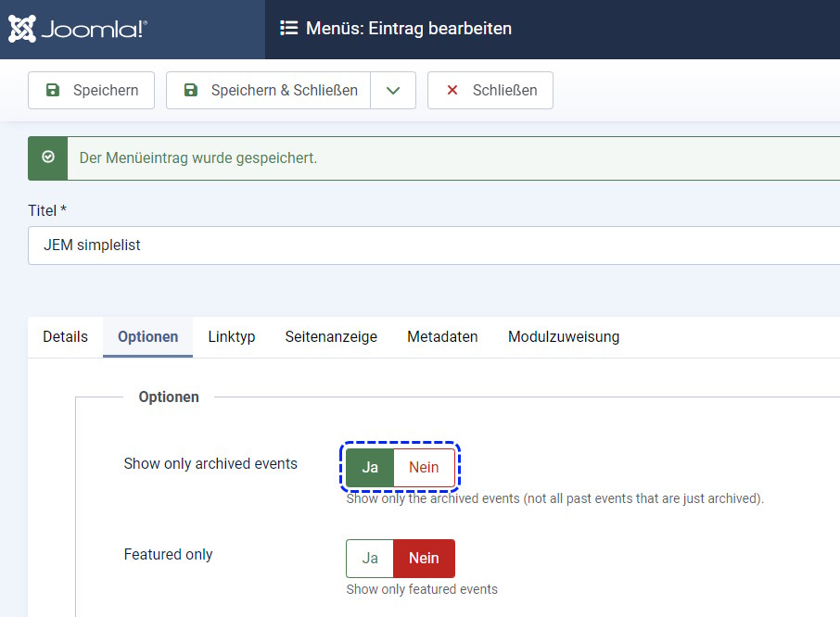Go to the Seitenanzeige tab
This screenshot has height=617, width=840.
[331, 337]
